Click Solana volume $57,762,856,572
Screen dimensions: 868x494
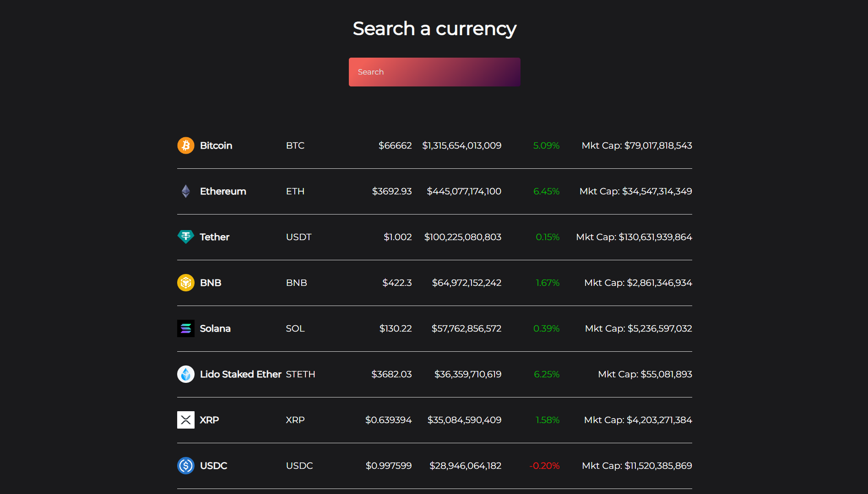pyautogui.click(x=467, y=328)
